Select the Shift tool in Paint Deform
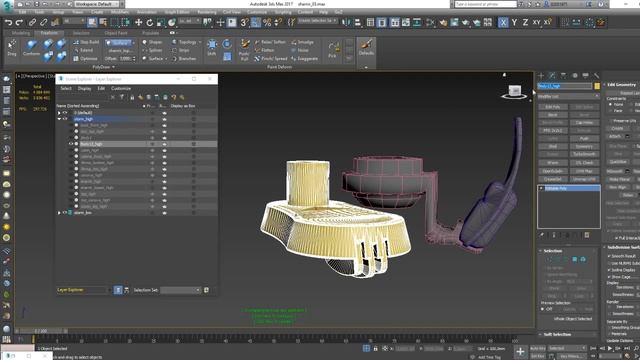The image size is (640, 360). 212,47
